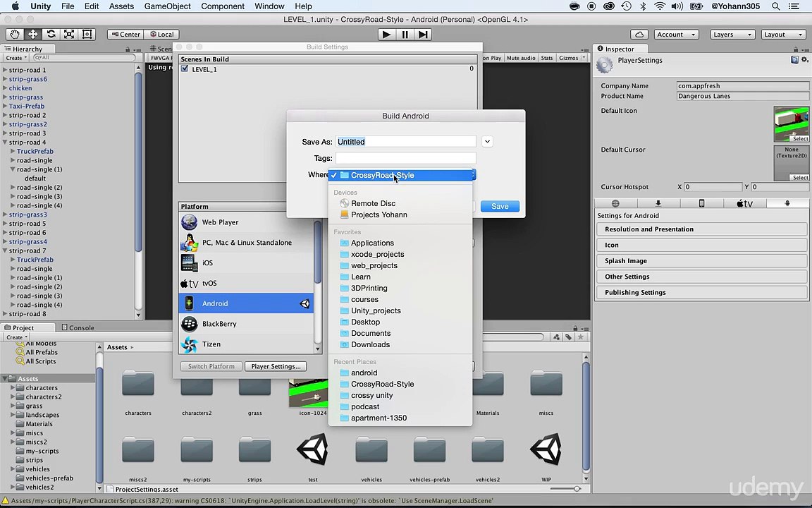Select the Move tool in the toolbar
The width and height of the screenshot is (812, 508).
32,34
